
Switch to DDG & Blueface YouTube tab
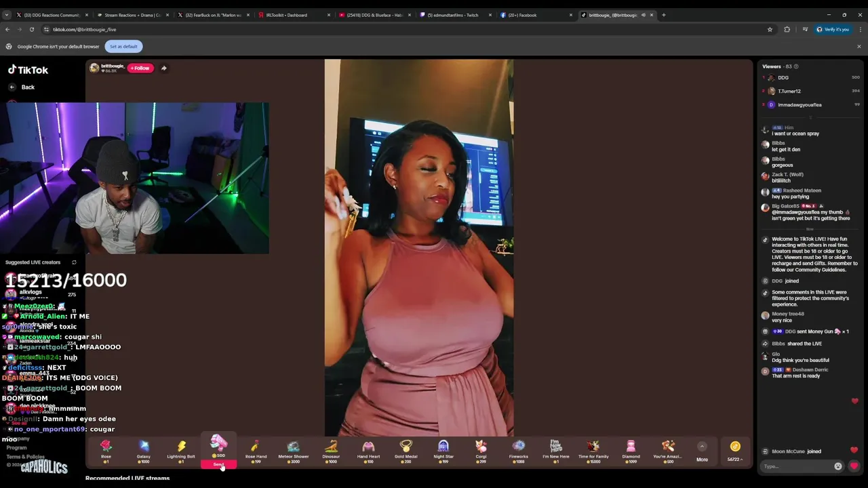coord(375,15)
